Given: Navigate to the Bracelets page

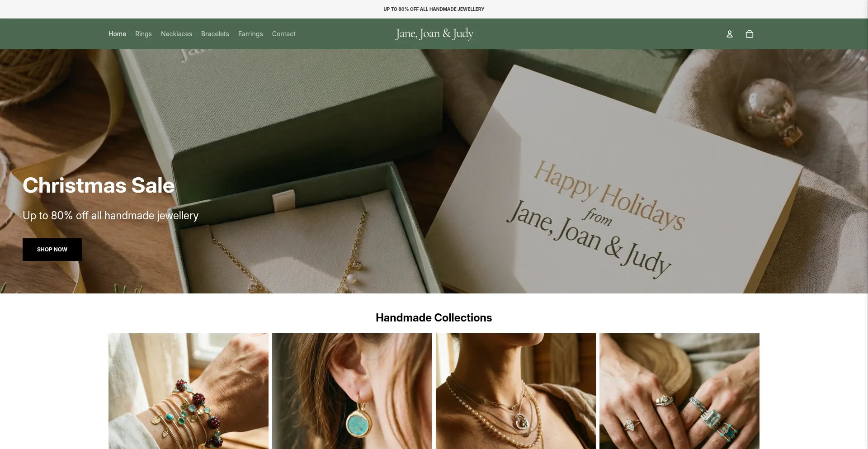Looking at the screenshot, I should (215, 34).
